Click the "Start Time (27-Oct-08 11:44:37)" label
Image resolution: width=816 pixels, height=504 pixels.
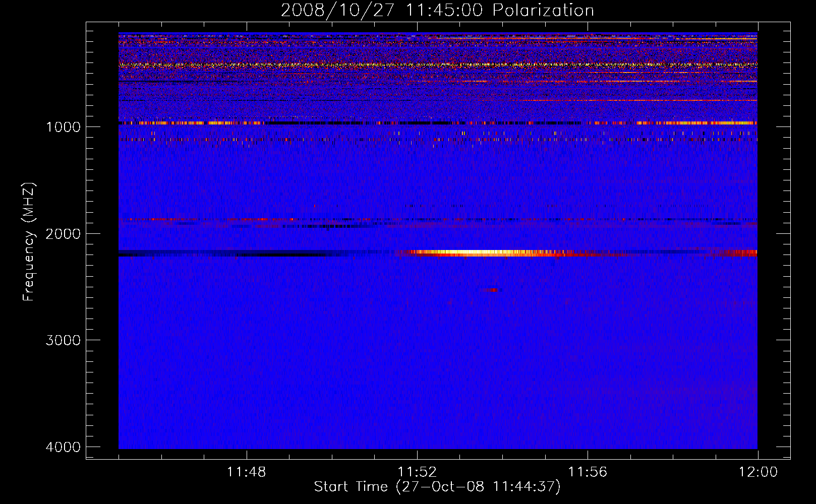click(437, 487)
